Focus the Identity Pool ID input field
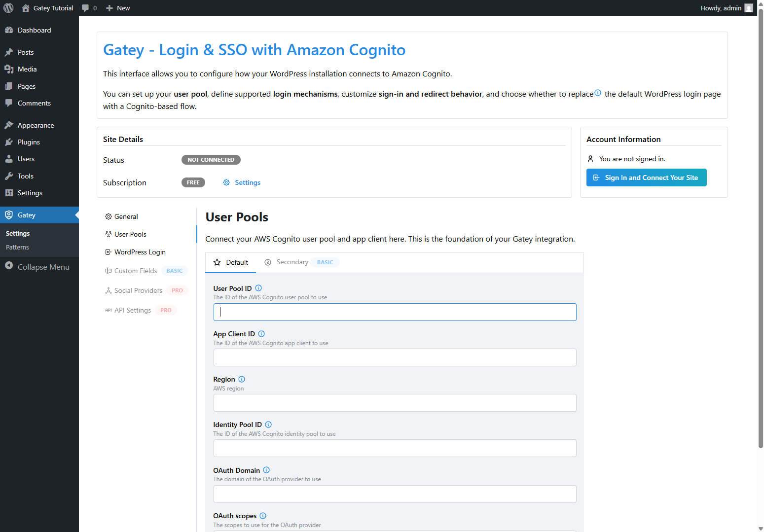 coord(395,448)
